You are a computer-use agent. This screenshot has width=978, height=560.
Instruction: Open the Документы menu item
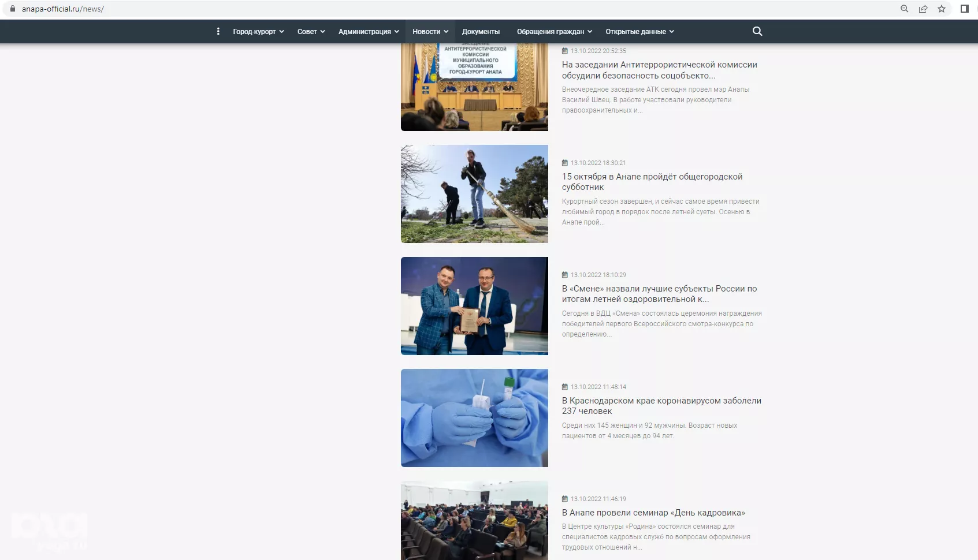(481, 32)
